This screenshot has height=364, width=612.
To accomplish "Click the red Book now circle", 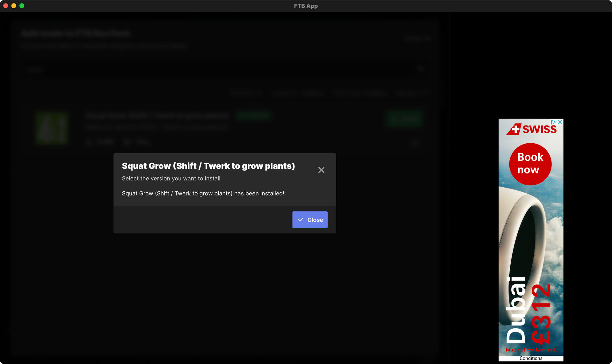I will [x=530, y=164].
